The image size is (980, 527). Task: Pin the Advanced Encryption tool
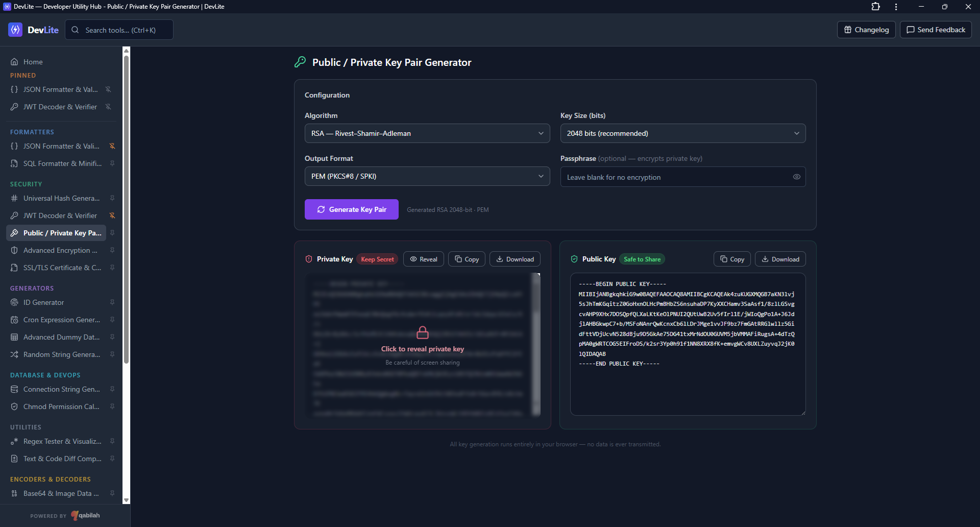112,250
